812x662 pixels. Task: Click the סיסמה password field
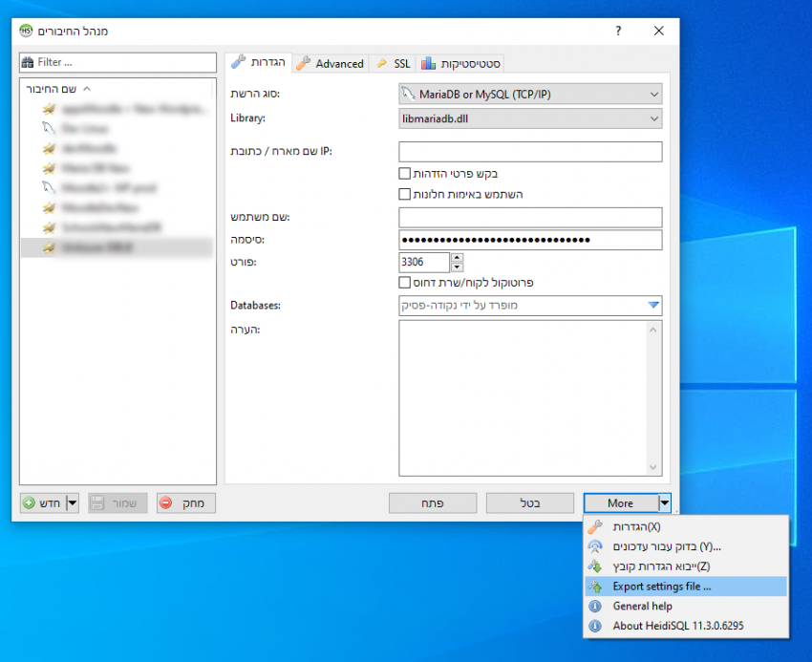pyautogui.click(x=530, y=240)
